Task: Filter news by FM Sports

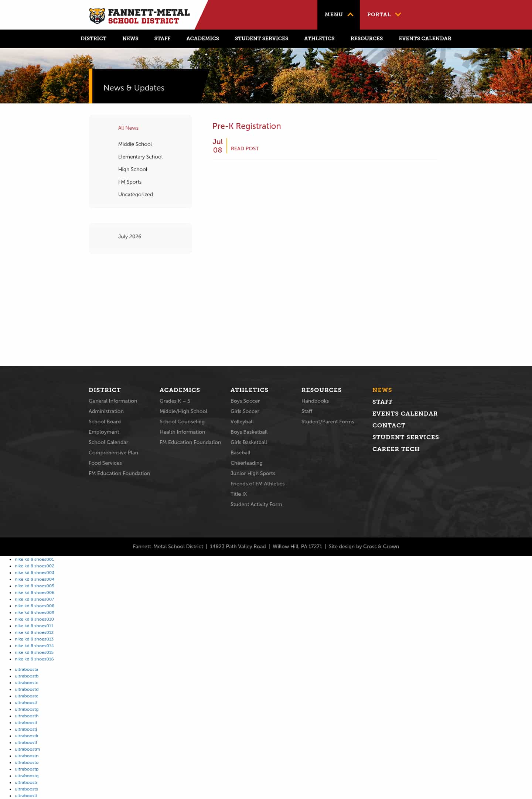Action: pyautogui.click(x=130, y=182)
